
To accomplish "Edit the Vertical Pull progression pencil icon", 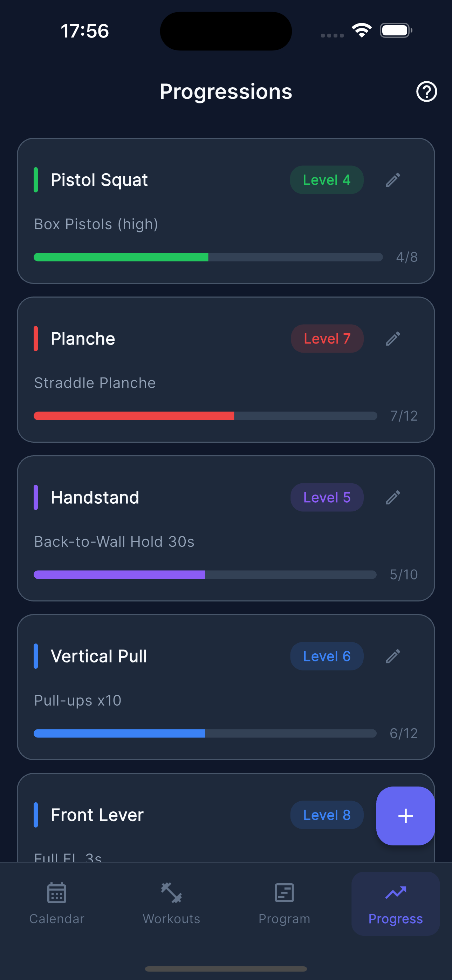I will click(393, 656).
